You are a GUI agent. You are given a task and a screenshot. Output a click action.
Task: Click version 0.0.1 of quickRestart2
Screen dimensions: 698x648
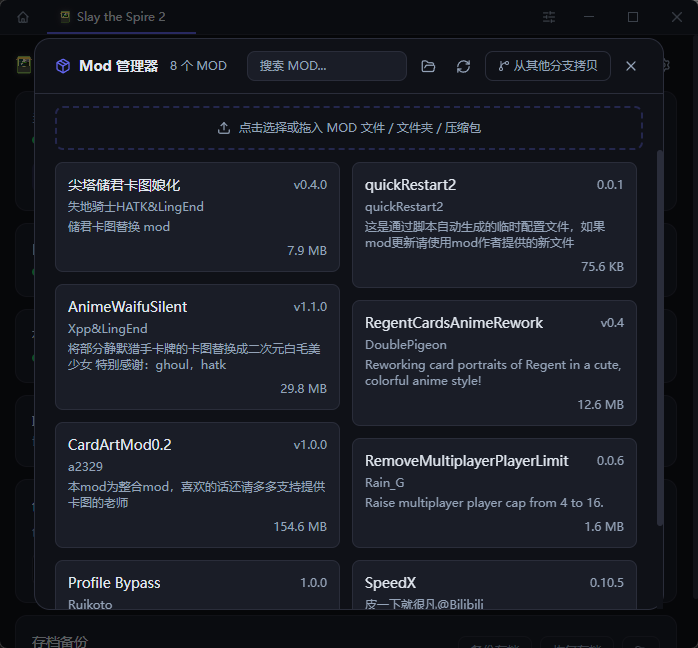coord(610,185)
